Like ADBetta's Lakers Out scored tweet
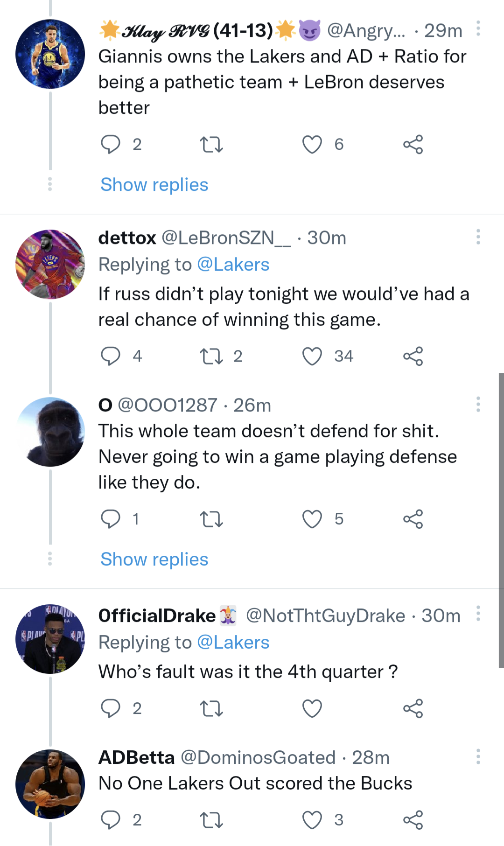504x846 pixels. tap(312, 820)
